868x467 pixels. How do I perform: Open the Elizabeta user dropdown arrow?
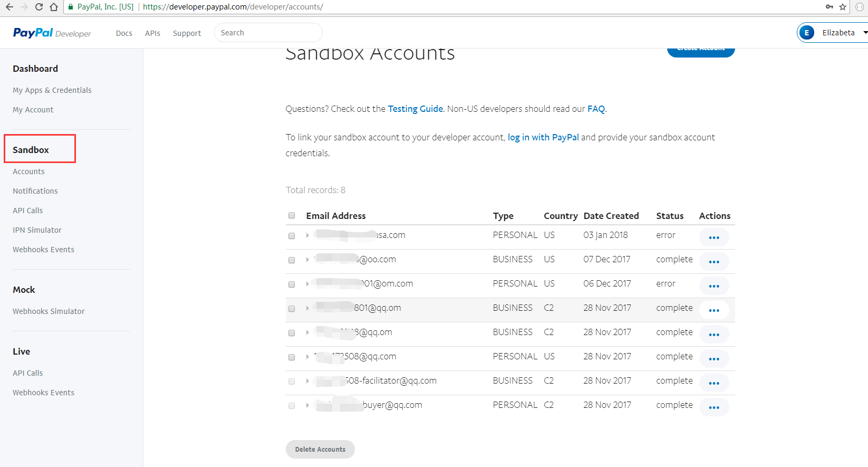(x=865, y=33)
